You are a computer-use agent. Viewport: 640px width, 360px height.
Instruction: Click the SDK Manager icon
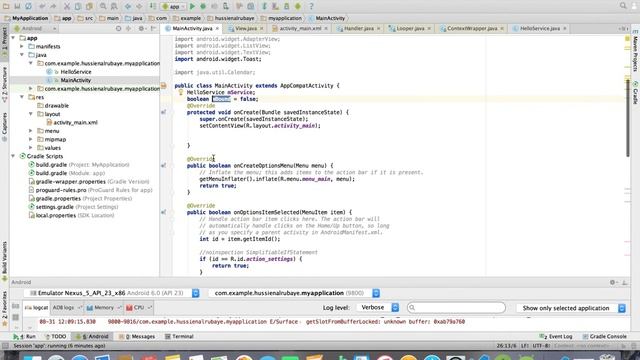[287, 6]
